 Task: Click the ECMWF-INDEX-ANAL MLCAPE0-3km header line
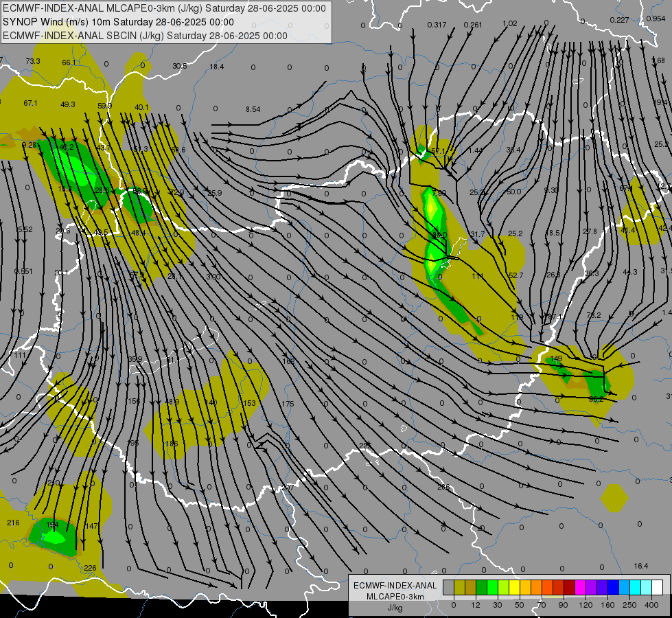click(x=164, y=8)
